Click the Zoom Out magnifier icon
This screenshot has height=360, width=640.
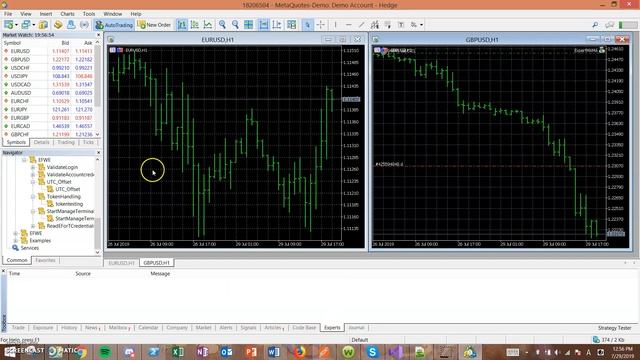235,25
